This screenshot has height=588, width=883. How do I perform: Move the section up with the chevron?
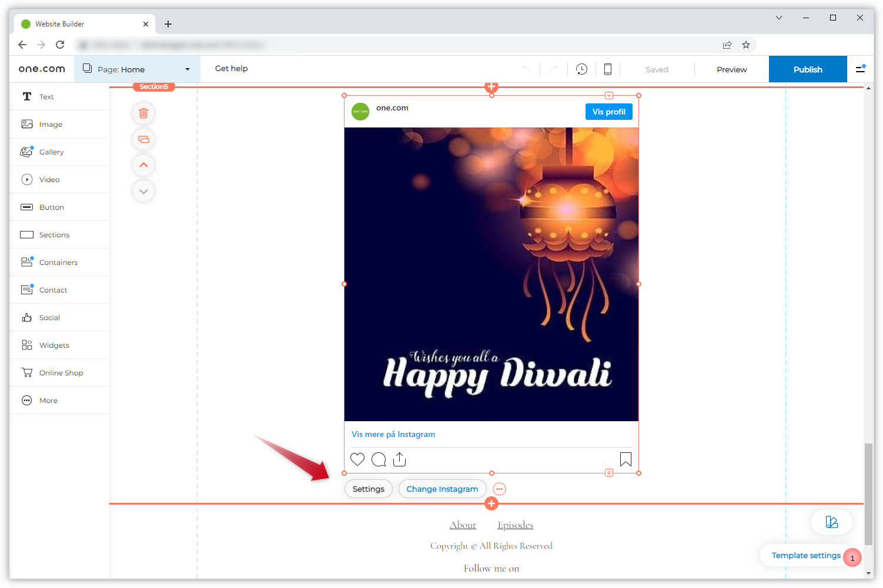click(143, 165)
